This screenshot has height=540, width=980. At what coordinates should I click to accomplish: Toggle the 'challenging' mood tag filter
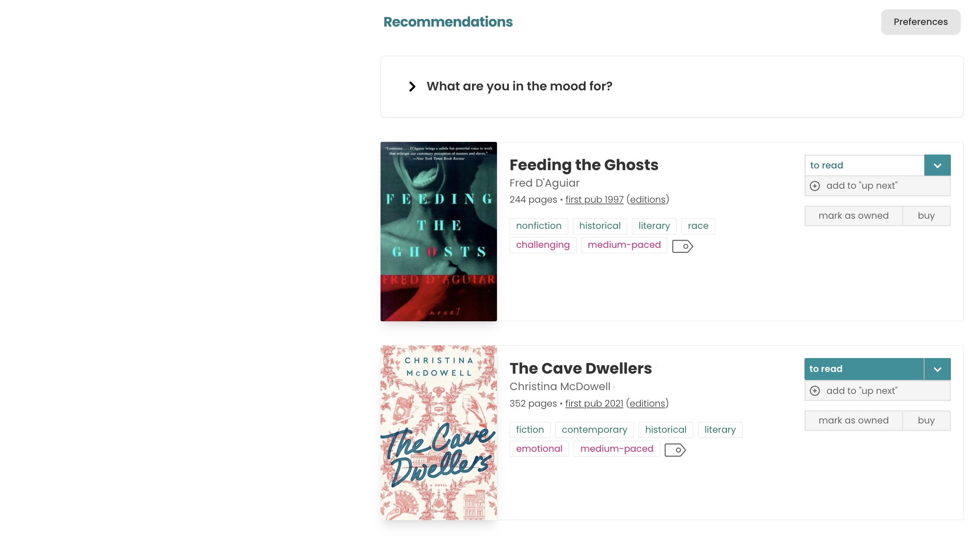click(x=543, y=245)
